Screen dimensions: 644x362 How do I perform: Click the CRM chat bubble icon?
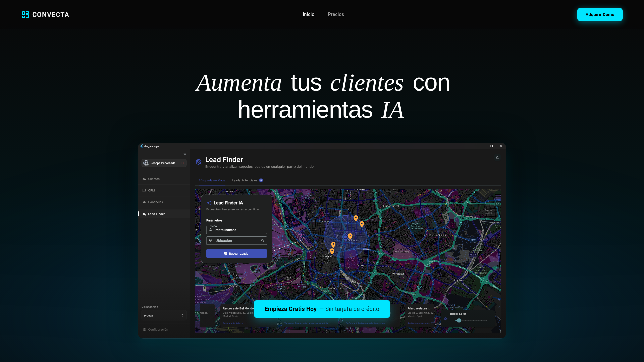click(x=144, y=190)
